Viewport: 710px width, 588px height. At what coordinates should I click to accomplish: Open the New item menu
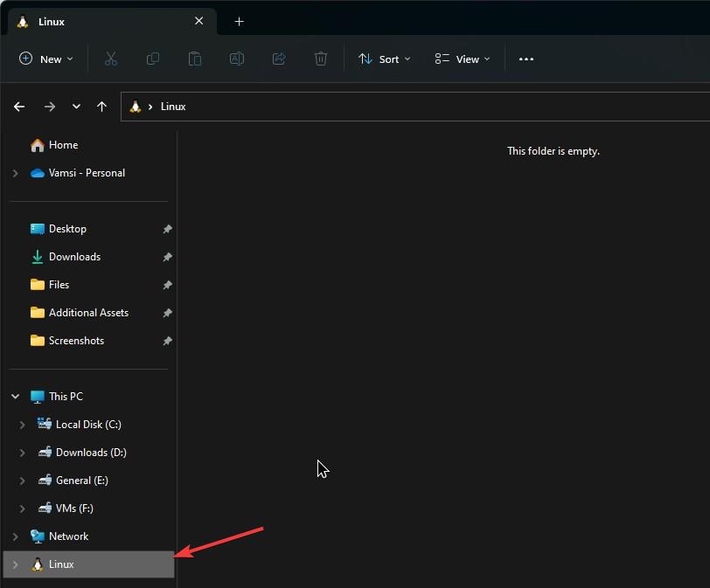(46, 59)
